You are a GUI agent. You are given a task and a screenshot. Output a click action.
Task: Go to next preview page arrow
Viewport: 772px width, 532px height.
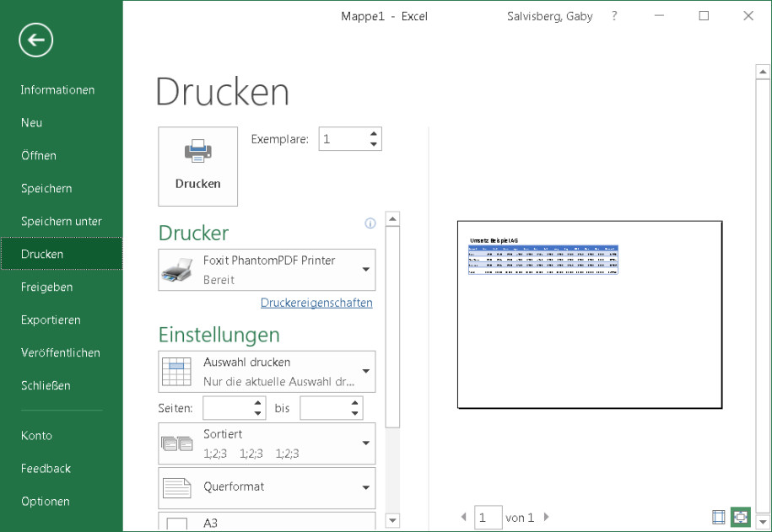click(x=547, y=517)
